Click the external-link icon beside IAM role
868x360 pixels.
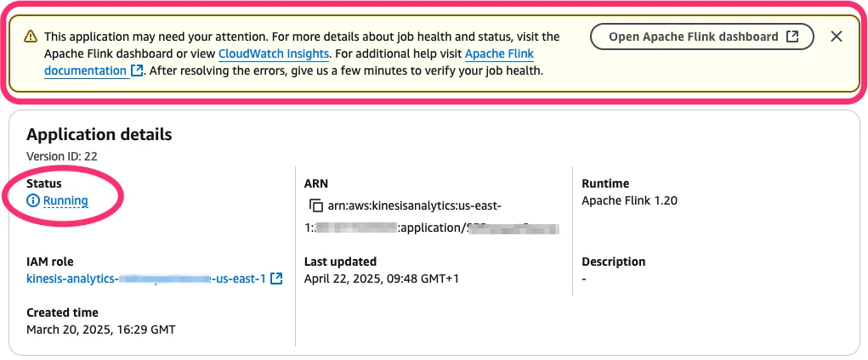click(276, 278)
